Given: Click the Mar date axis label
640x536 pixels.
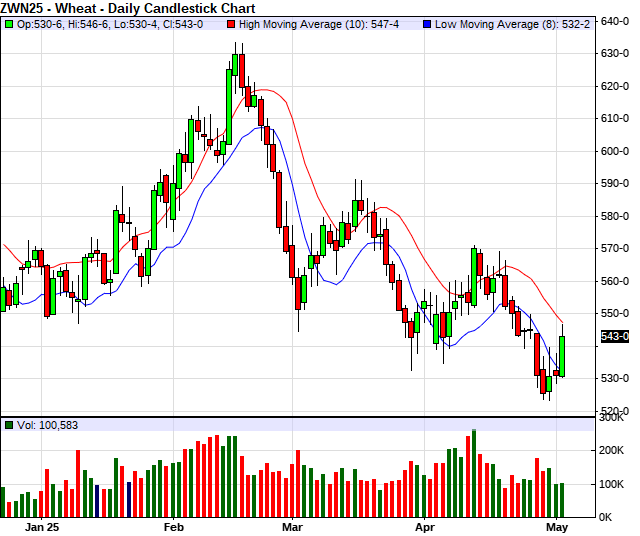Looking at the screenshot, I should pyautogui.click(x=292, y=525).
